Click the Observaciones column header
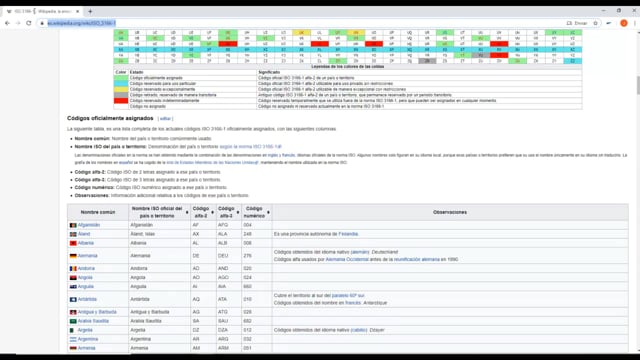Image resolution: width=640 pixels, height=360 pixels. 450,212
